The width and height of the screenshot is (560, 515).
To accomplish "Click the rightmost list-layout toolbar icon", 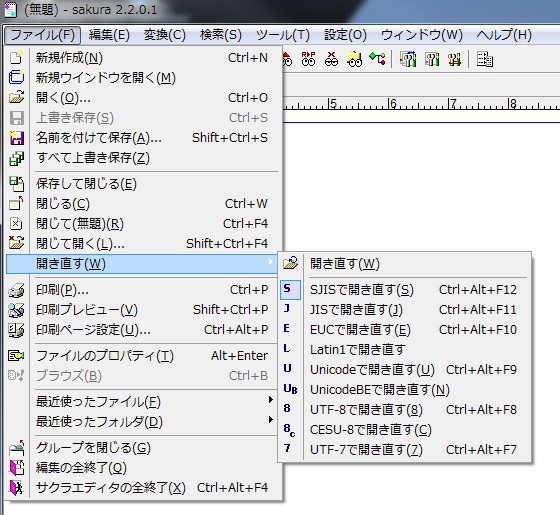I will point(485,59).
